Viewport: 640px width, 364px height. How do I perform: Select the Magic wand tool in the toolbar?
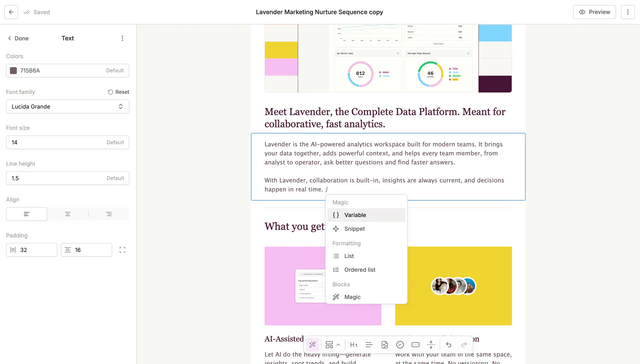pos(312,344)
